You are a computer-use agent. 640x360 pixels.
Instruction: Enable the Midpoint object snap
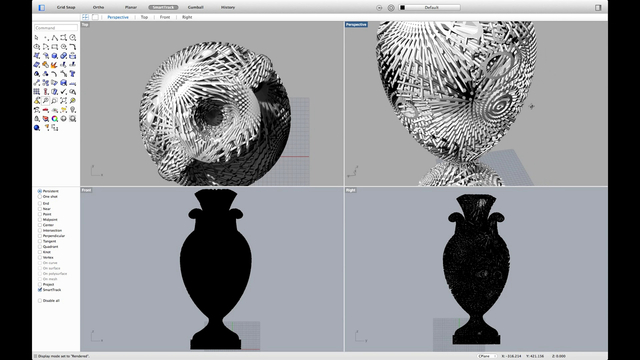(40, 220)
